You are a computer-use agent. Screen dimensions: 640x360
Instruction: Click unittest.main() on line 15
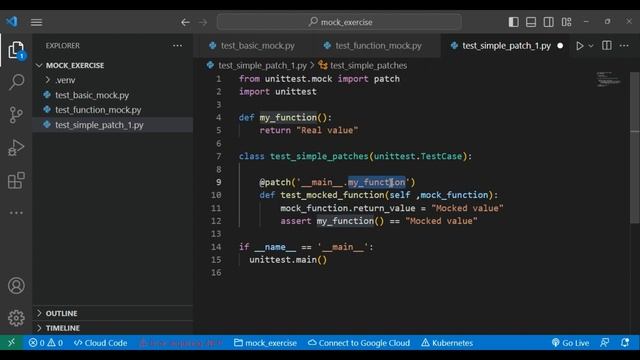(x=288, y=260)
